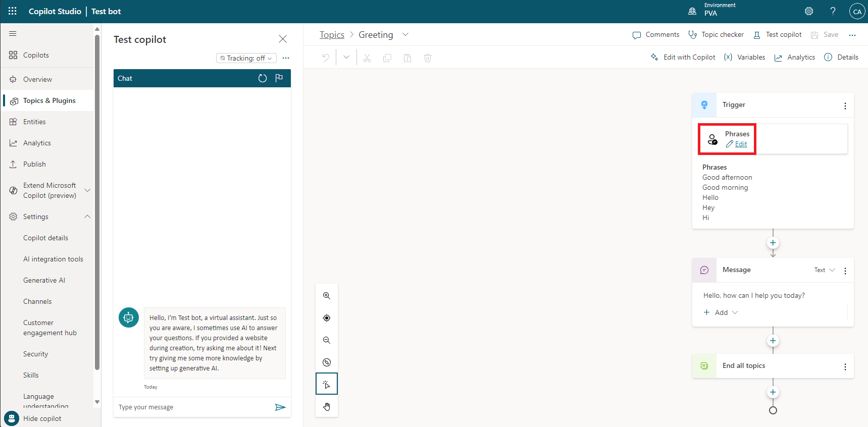
Task: Select the pointer selection tool
Action: (x=327, y=384)
